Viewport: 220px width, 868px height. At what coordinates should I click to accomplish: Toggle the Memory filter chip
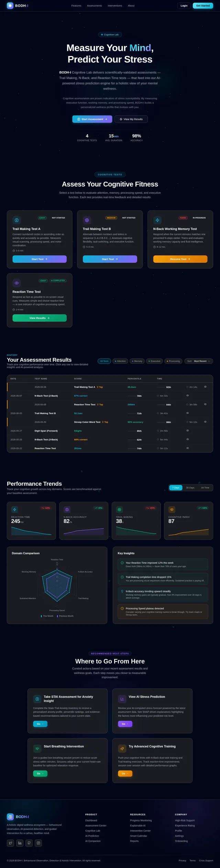pyautogui.click(x=137, y=361)
